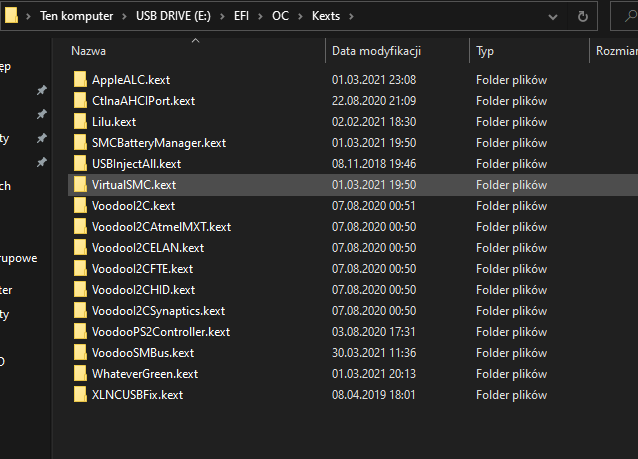Viewport: 638px width, 459px height.
Task: Click the refresh icon in address bar
Action: (x=583, y=16)
